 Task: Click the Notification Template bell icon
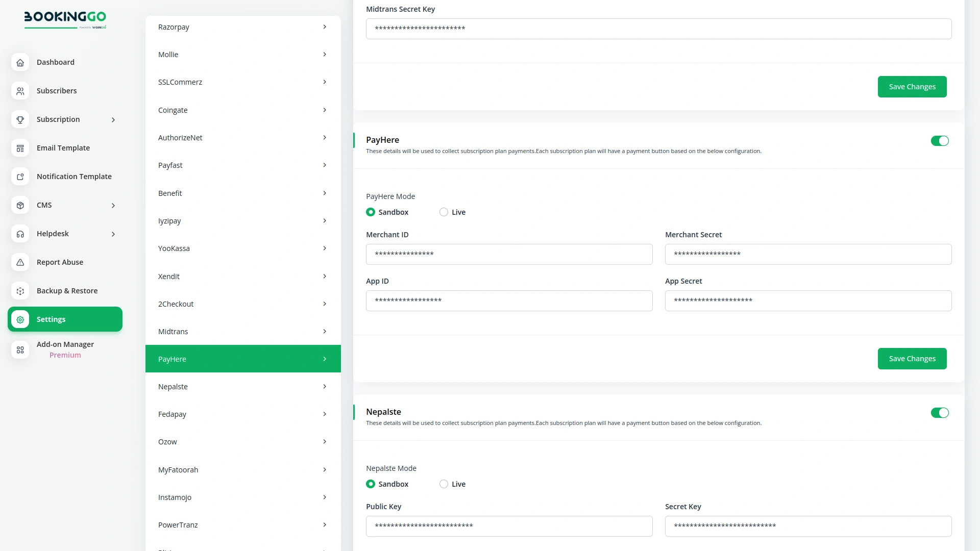click(20, 177)
